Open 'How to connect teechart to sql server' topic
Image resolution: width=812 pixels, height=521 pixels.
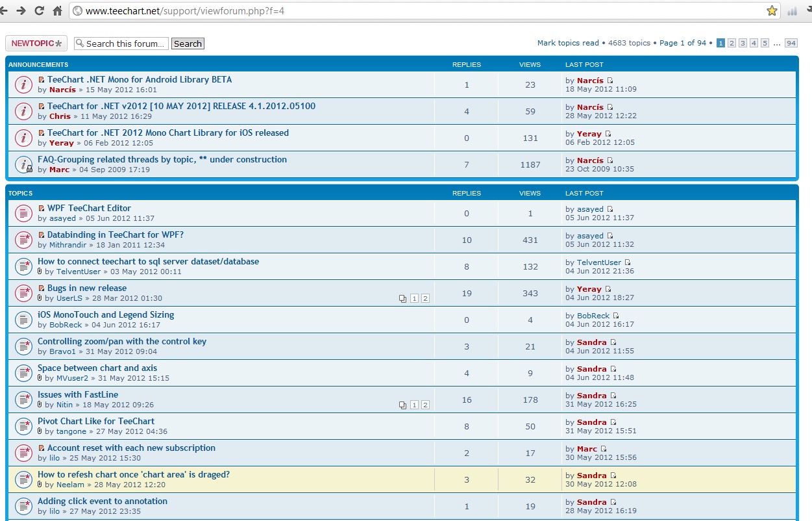(148, 261)
